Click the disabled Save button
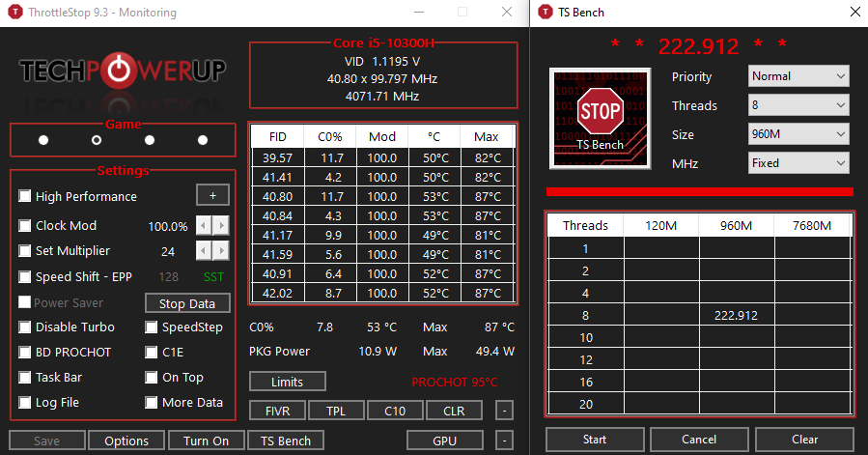 point(47,441)
